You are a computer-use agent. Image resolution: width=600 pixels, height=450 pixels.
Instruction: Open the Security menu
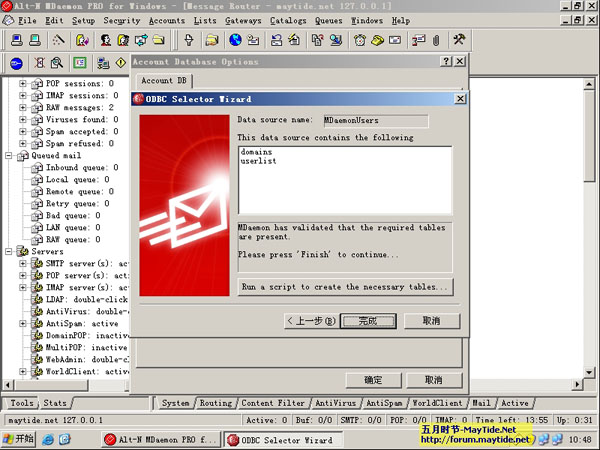[122, 21]
